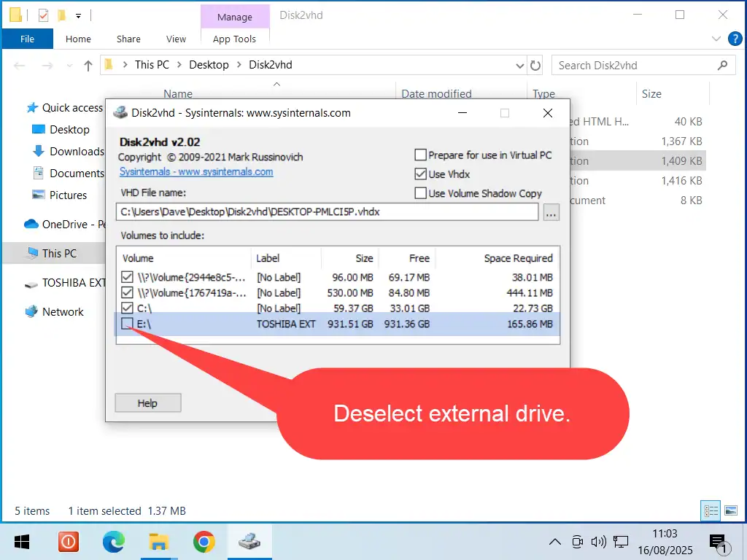
Task: Click the VHD File name text field
Action: click(x=327, y=212)
